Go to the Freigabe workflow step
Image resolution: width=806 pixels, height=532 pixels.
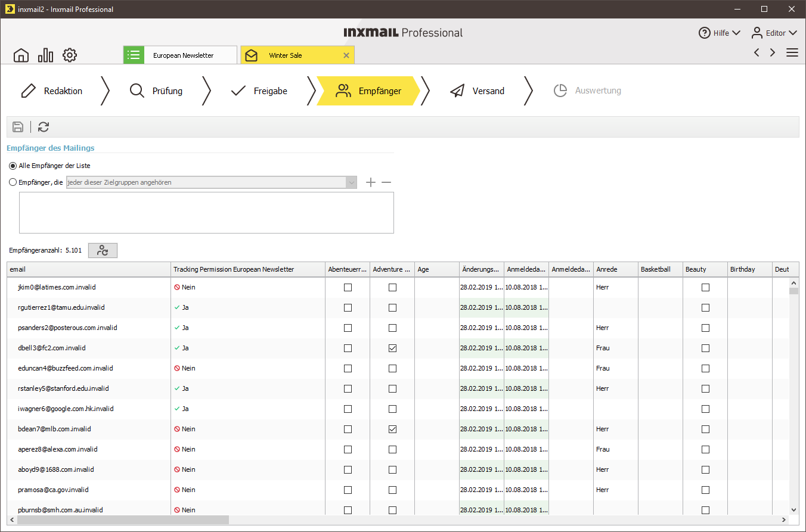coord(259,91)
